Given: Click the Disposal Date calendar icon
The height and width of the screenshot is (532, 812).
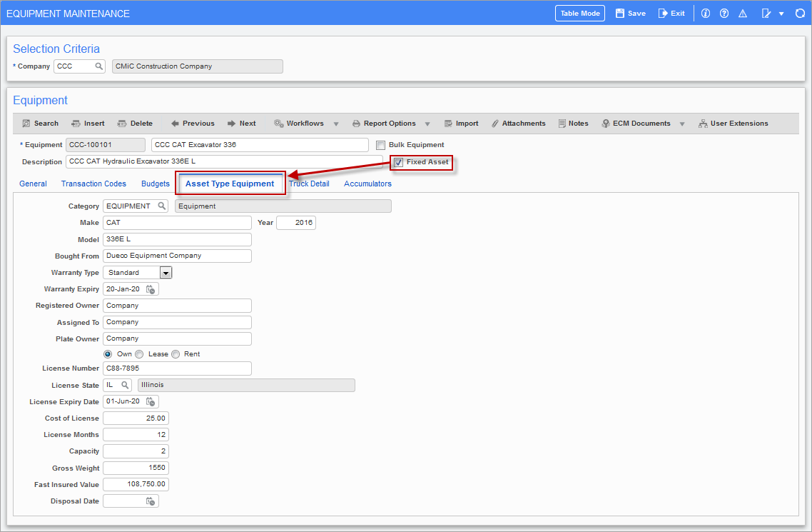Looking at the screenshot, I should coord(151,501).
